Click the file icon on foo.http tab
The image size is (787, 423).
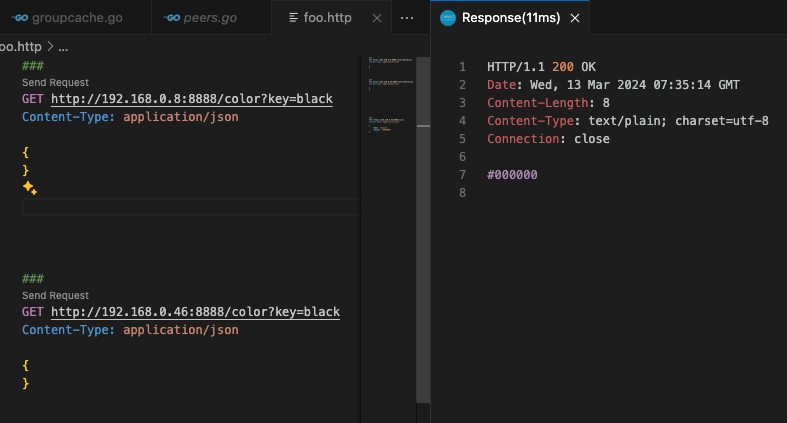coord(293,18)
